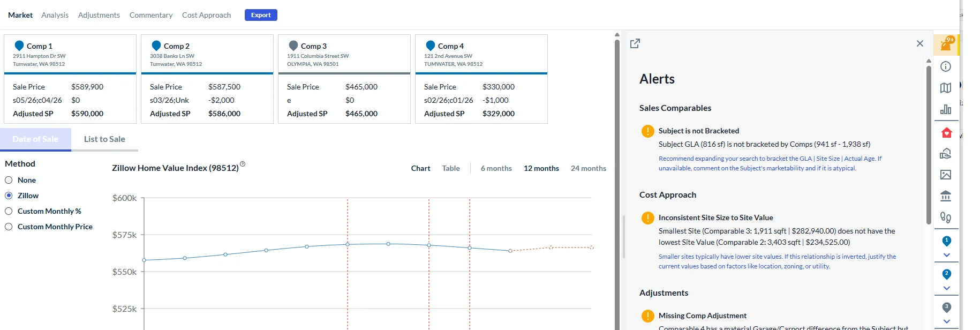Screen dimensions: 980x330
Task: Click Comp 2 adjustment value -$2,000
Action: pos(221,100)
